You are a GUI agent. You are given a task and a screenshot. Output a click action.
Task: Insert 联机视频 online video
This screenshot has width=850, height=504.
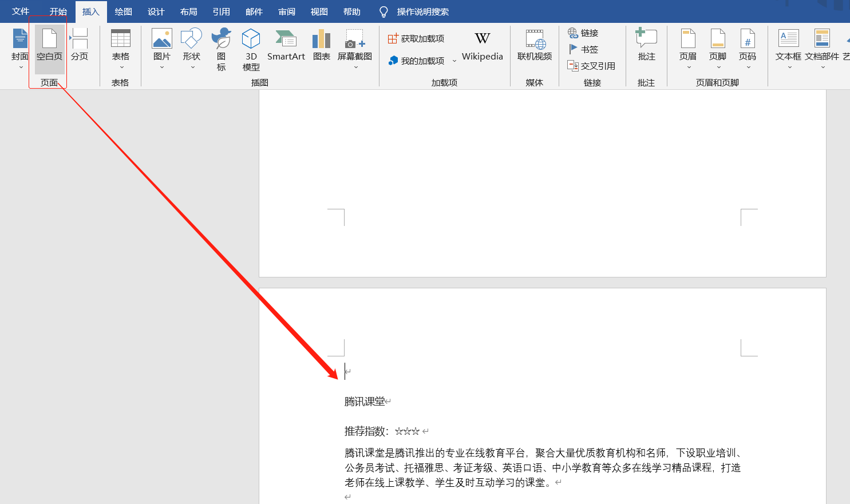535,46
